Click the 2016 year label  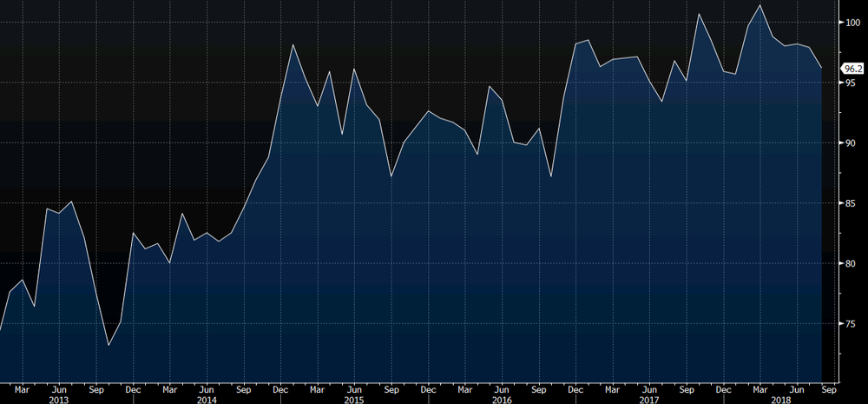coord(501,398)
